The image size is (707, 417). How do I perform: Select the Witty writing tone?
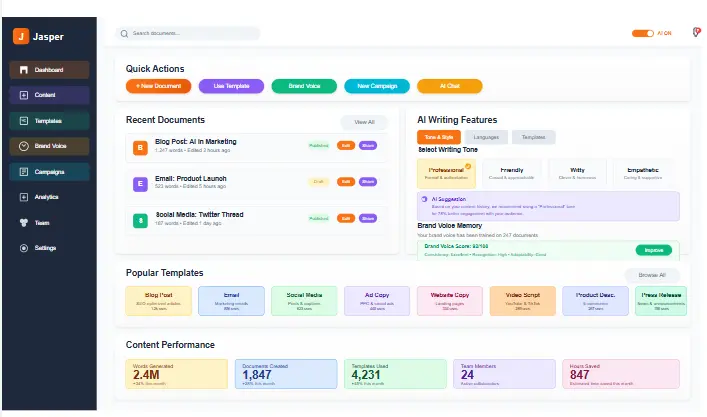(x=577, y=174)
